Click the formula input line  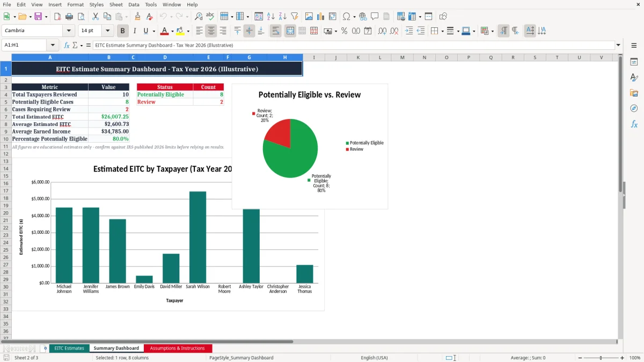pyautogui.click(x=353, y=46)
